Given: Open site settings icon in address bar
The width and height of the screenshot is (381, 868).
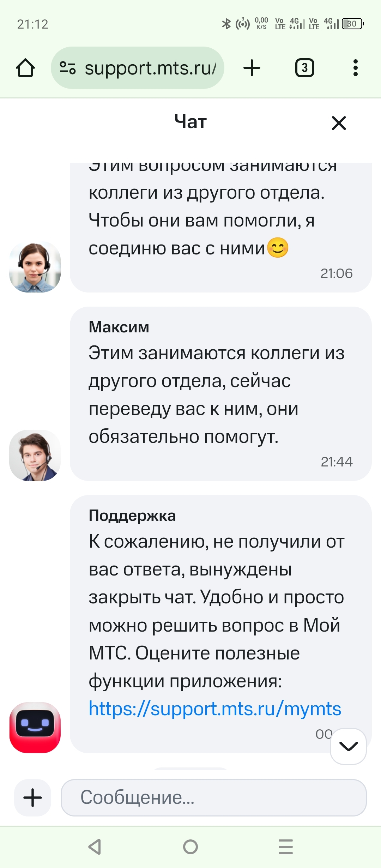Looking at the screenshot, I should (68, 68).
